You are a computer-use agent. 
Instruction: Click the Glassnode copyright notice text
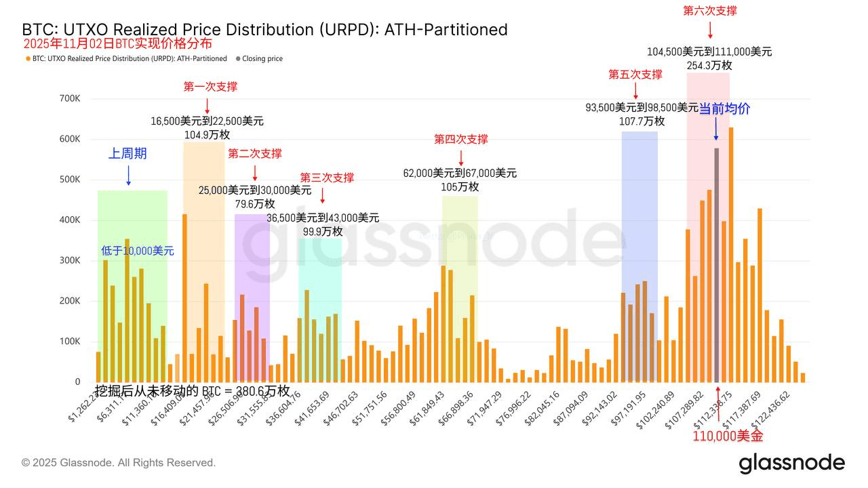(119, 463)
